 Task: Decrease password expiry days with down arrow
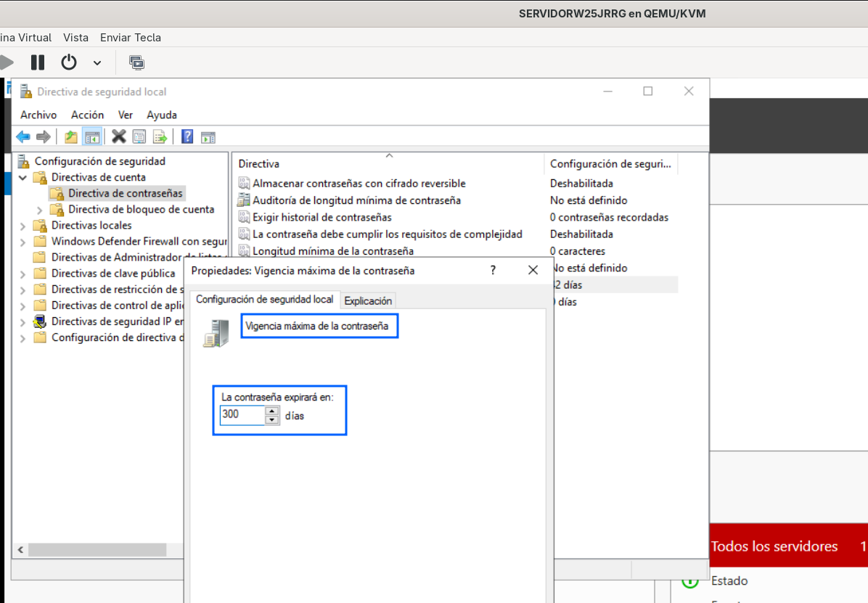[272, 419]
